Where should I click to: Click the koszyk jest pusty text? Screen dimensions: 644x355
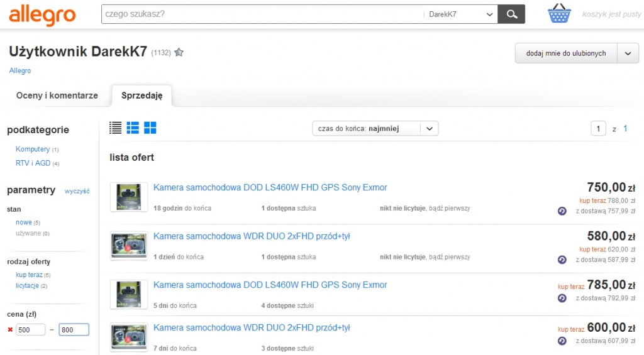click(611, 14)
